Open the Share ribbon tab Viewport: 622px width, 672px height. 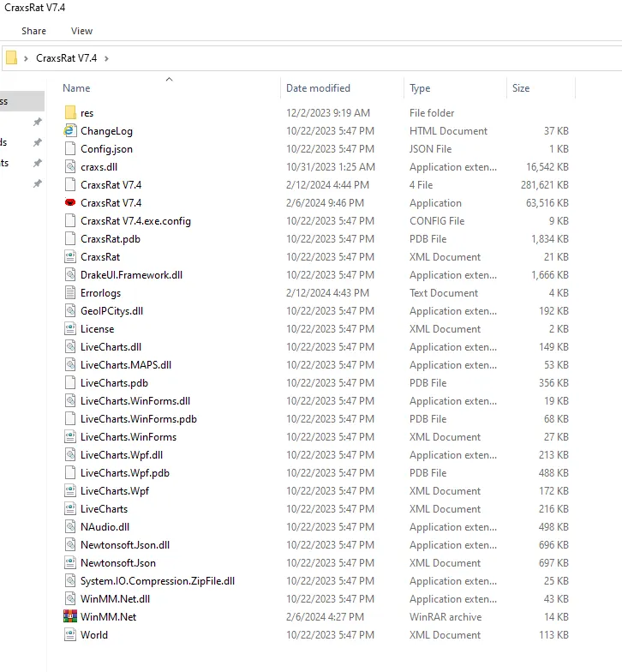[x=34, y=31]
